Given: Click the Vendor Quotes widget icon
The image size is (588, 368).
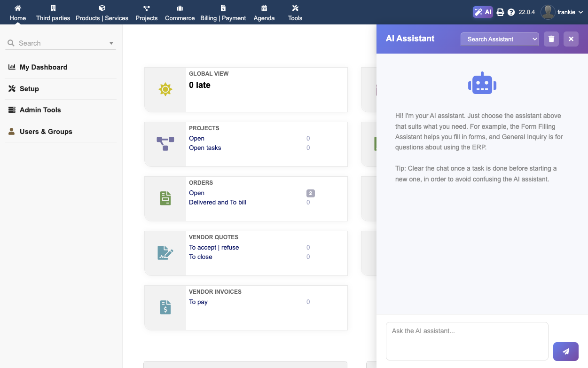Looking at the screenshot, I should [165, 253].
